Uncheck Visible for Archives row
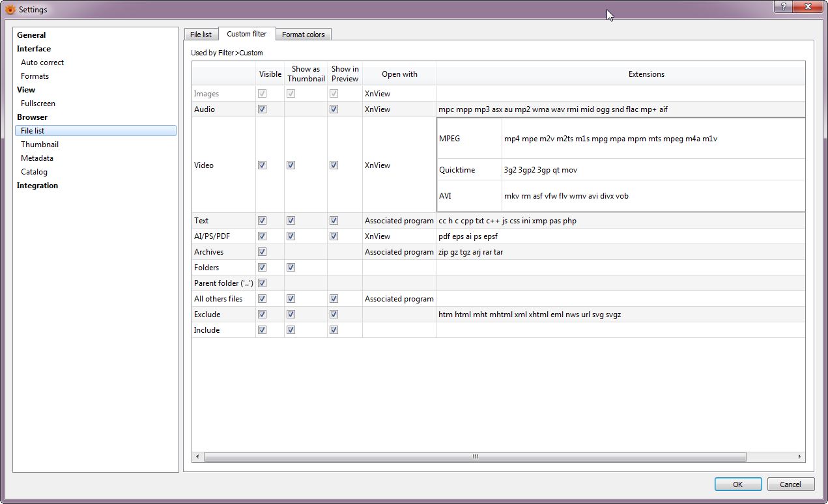Screen dimensions: 828x504 point(263,252)
